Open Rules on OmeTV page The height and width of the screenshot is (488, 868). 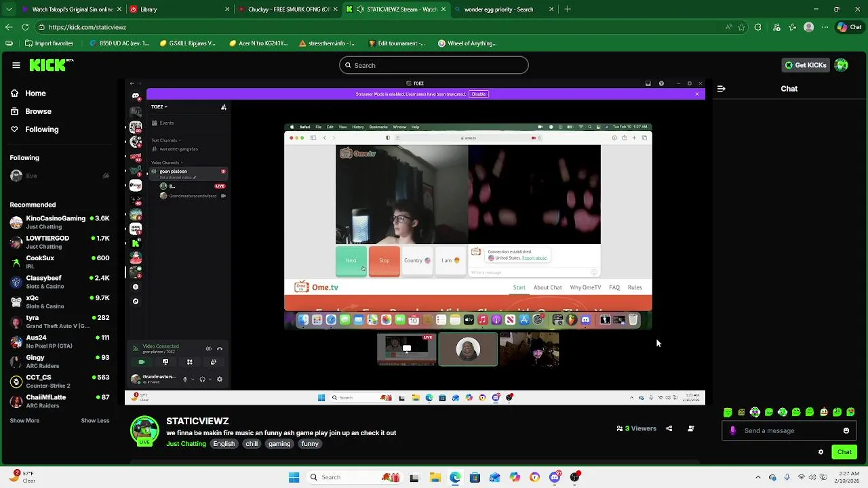tap(635, 287)
